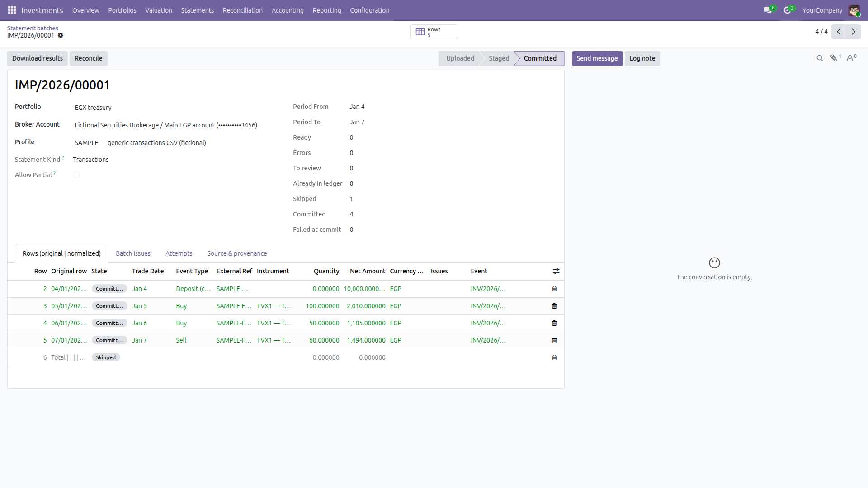Screen dimensions: 868x488
Task: Search messages in chatter
Action: click(820, 58)
